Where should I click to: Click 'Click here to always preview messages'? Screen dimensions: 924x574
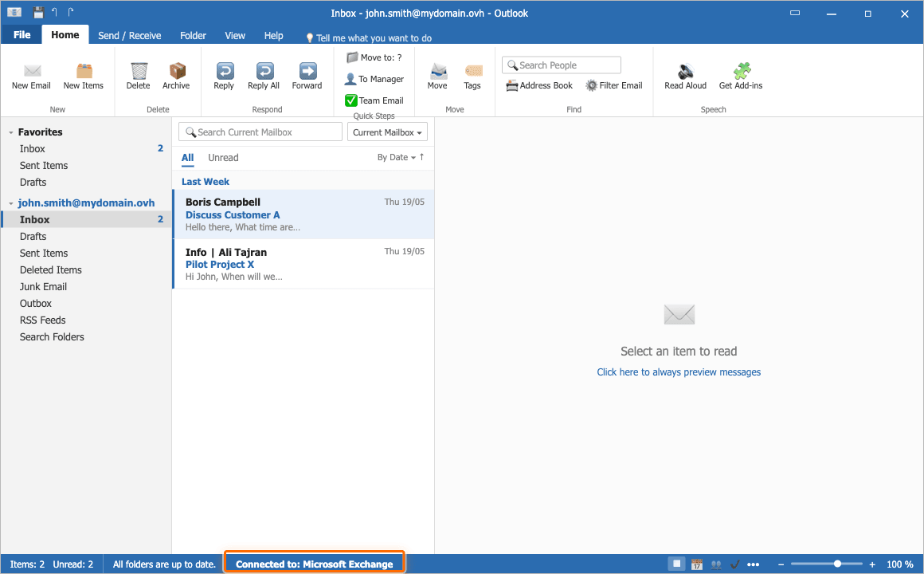coord(679,372)
